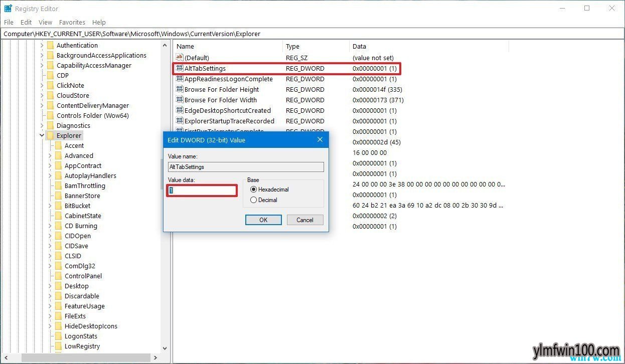Click the registry path address bar
This screenshot has width=625, height=364.
pos(312,34)
